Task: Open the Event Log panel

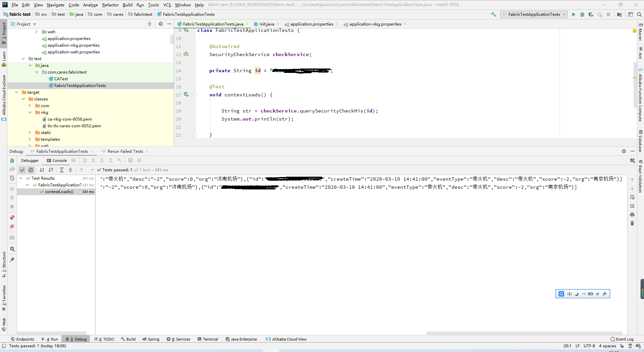Action: point(622,339)
